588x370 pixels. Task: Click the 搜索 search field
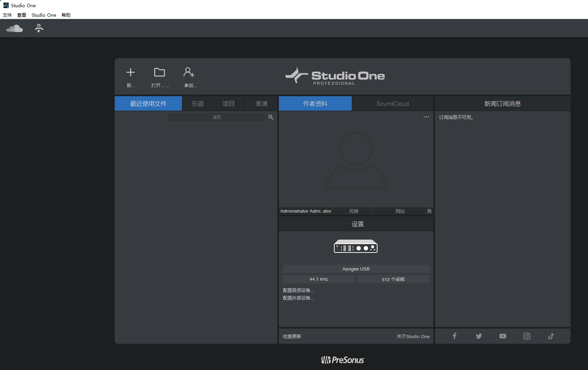tap(217, 117)
